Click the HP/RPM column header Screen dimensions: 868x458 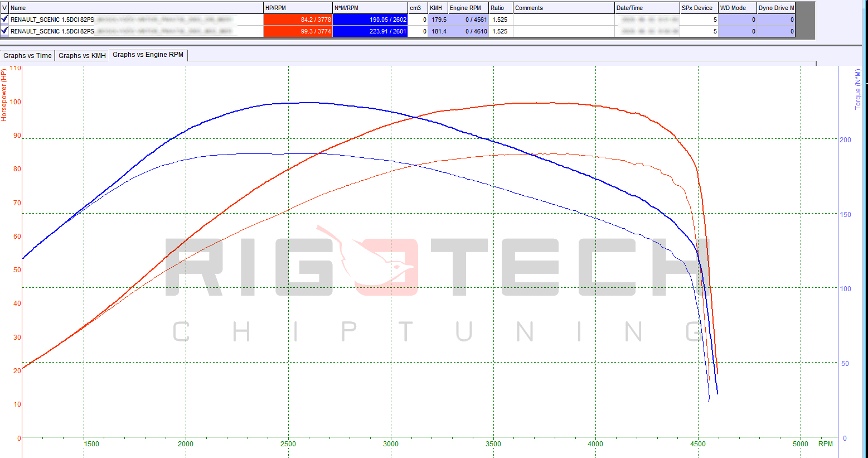point(298,8)
